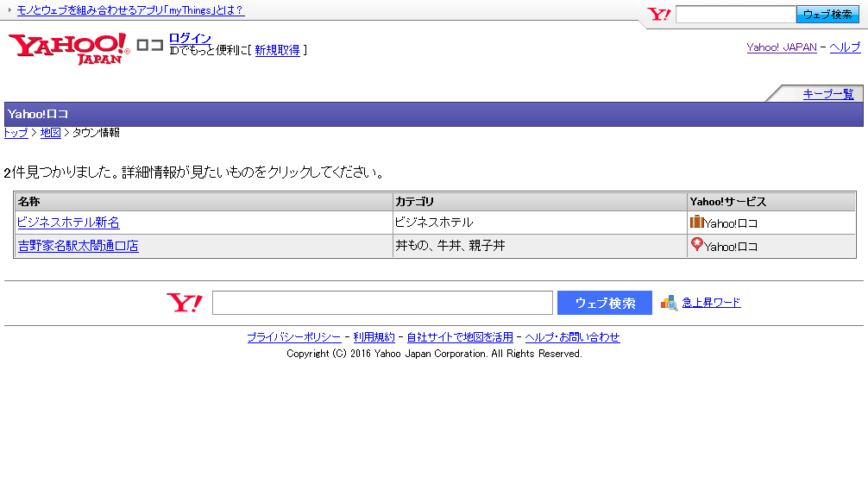Open the プライバシーポリシー link
Image resolution: width=868 pixels, height=502 pixels.
click(x=294, y=337)
